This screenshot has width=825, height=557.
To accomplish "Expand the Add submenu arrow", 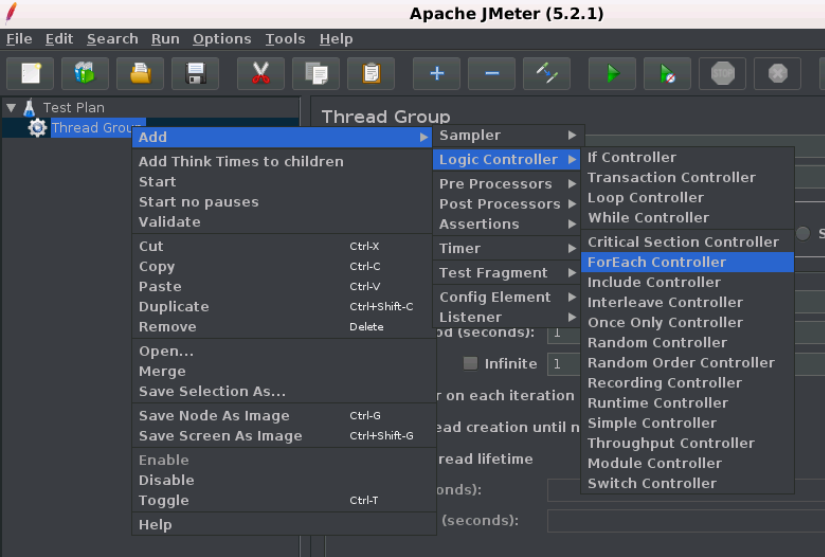I will pyautogui.click(x=424, y=137).
